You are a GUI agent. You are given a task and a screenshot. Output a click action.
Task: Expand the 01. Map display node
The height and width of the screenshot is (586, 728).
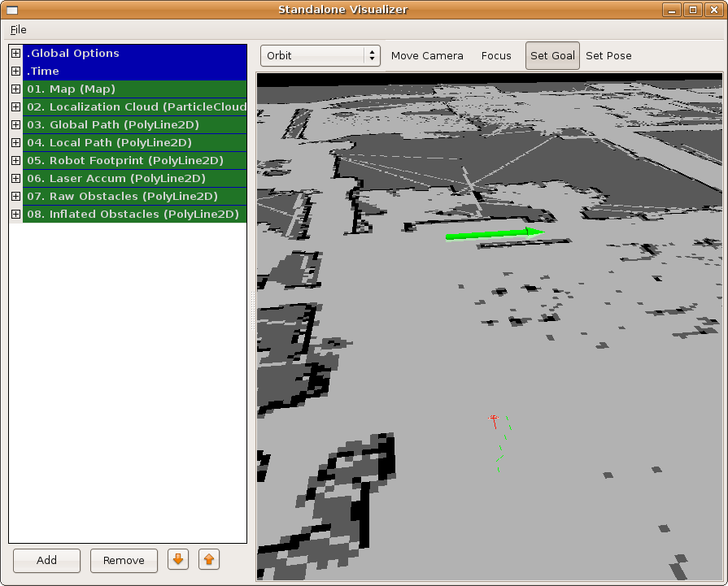pyautogui.click(x=15, y=89)
